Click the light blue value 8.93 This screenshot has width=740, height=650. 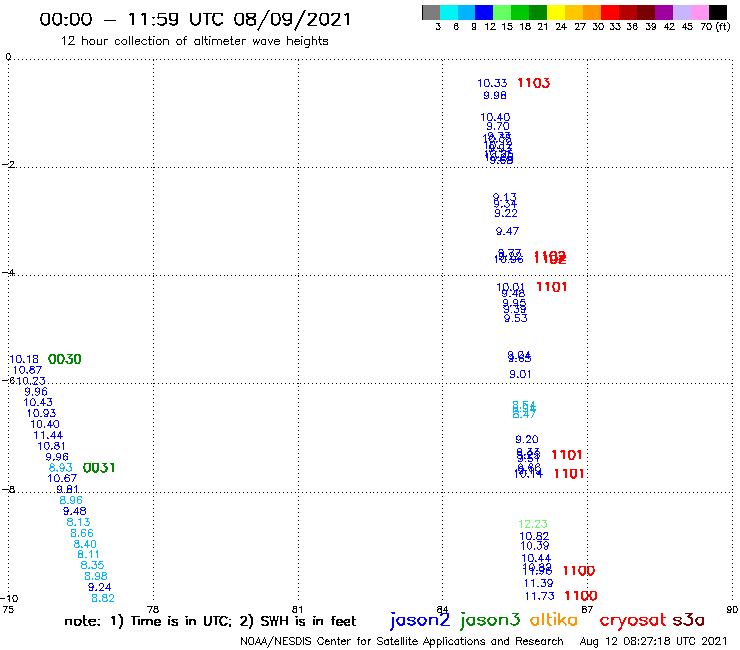[x=61, y=468]
